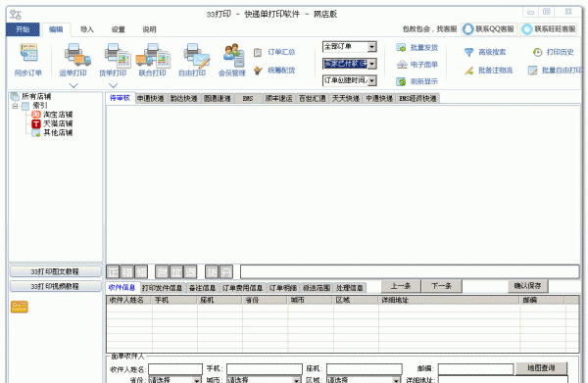
Task: Open the 区域 district dropdown
Action: [396, 380]
